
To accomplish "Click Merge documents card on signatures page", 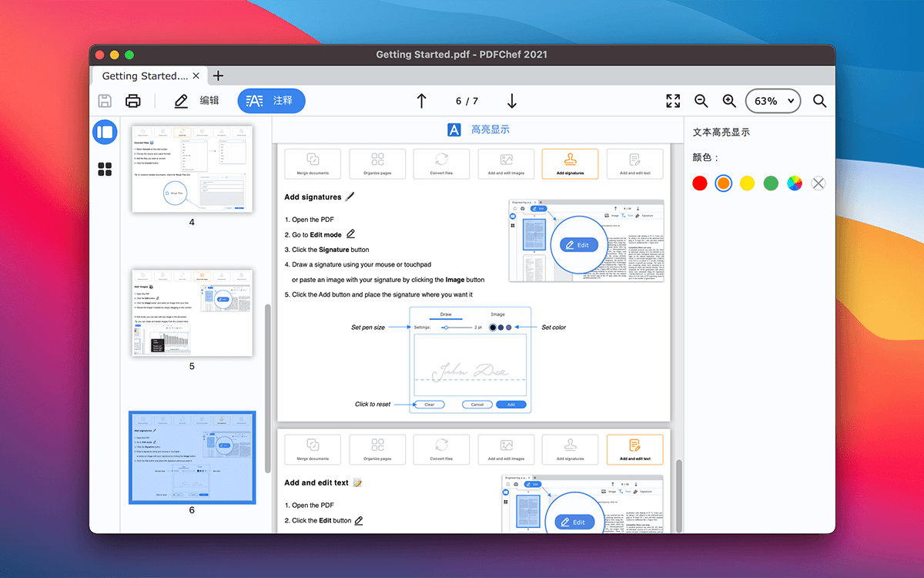I will 313,163.
